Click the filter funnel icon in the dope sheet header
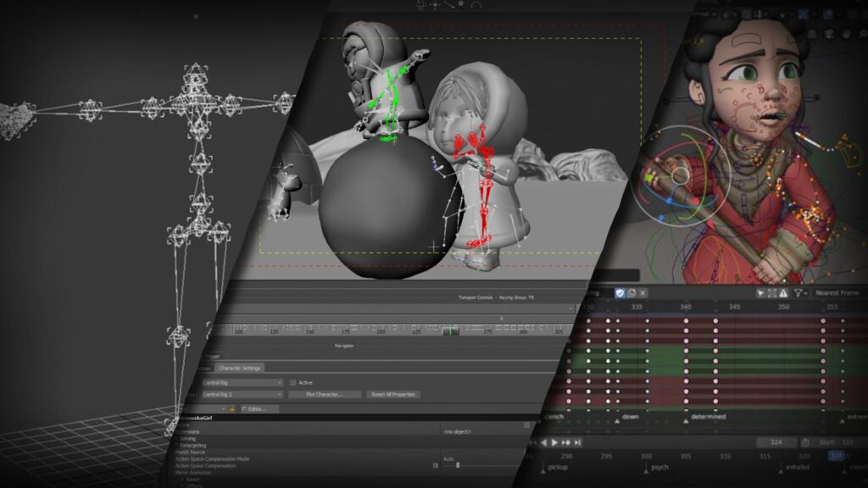Image resolution: width=868 pixels, height=488 pixels. click(x=798, y=292)
